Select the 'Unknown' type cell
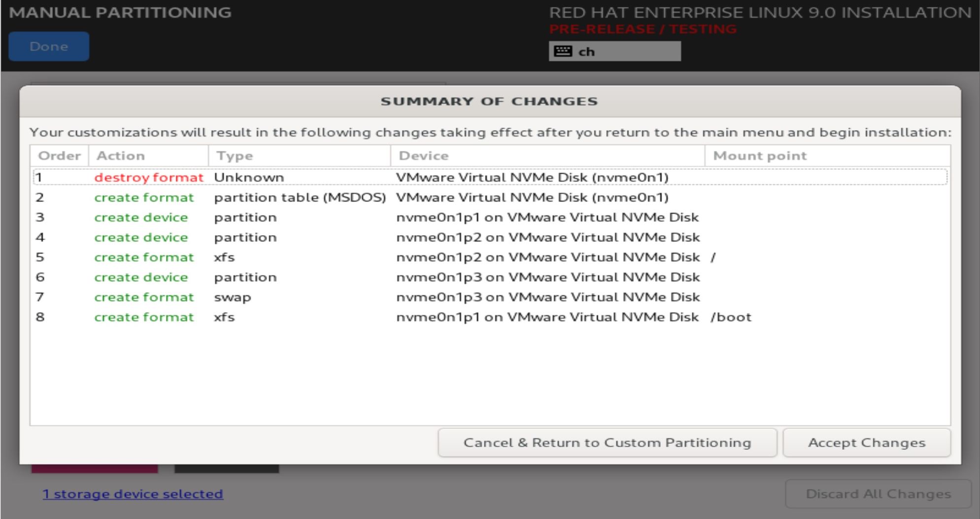 click(249, 177)
